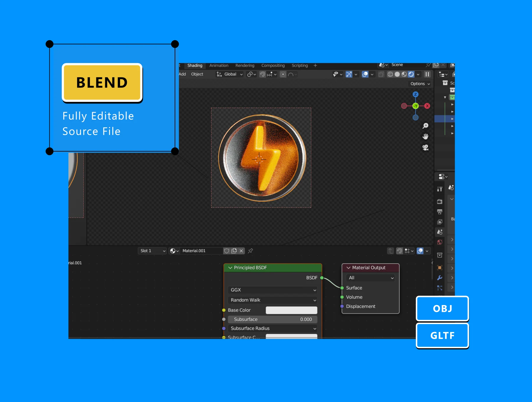
Task: Click the zoom magnifier viewport icon
Action: point(425,126)
